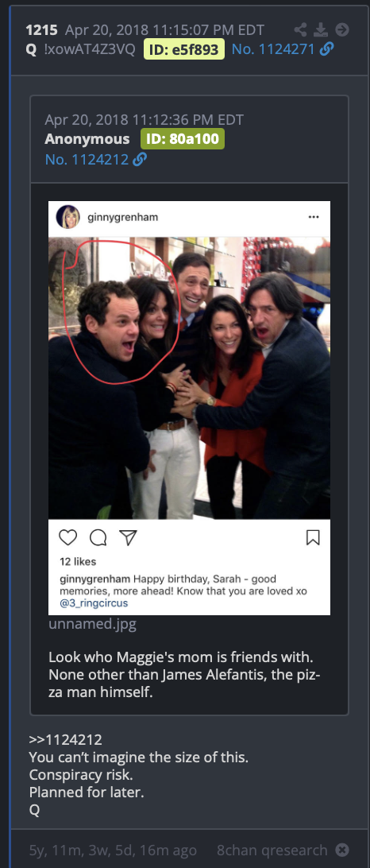Click the share icon in post header
This screenshot has width=370, height=868.
pyautogui.click(x=301, y=29)
